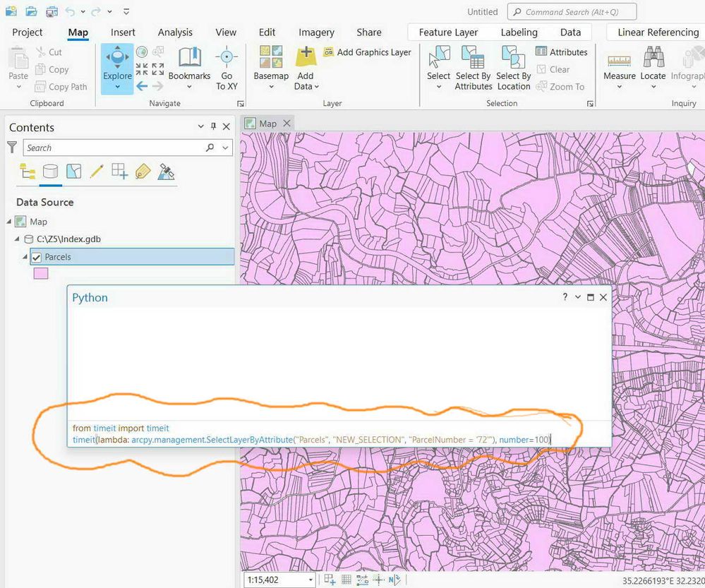Open the map scale dropdown
The width and height of the screenshot is (705, 588).
310,580
